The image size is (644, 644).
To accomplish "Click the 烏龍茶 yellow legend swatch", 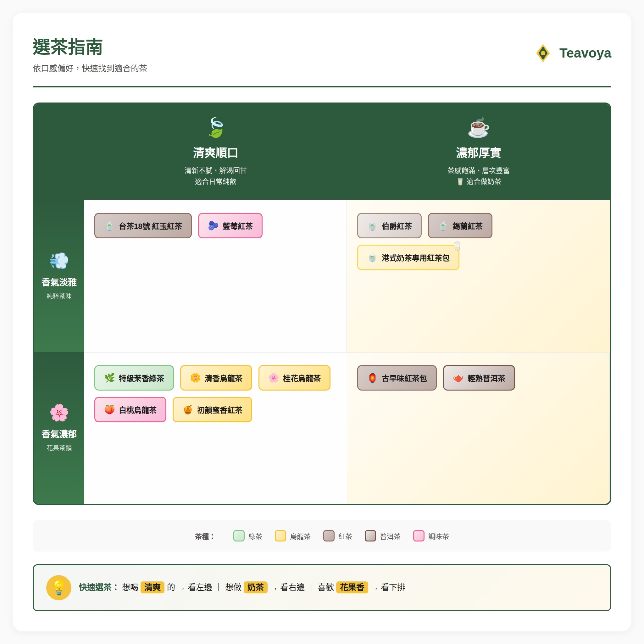I will pos(280,536).
